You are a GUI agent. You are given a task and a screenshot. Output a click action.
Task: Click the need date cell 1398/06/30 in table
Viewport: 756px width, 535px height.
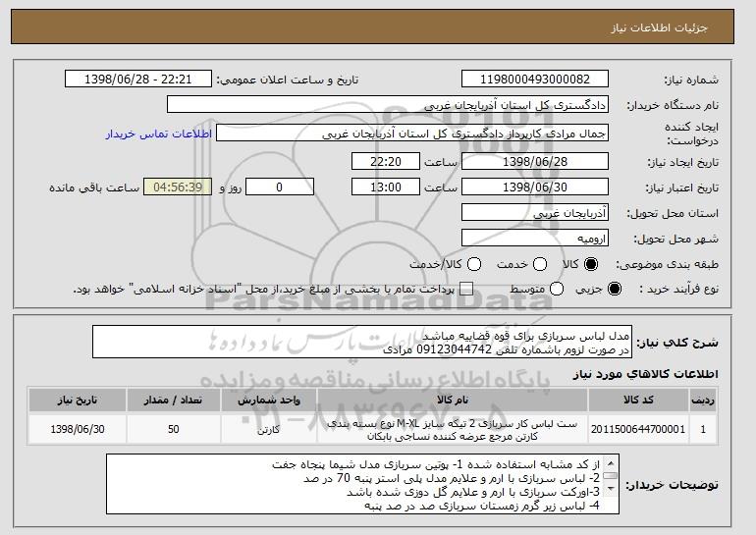tap(78, 429)
